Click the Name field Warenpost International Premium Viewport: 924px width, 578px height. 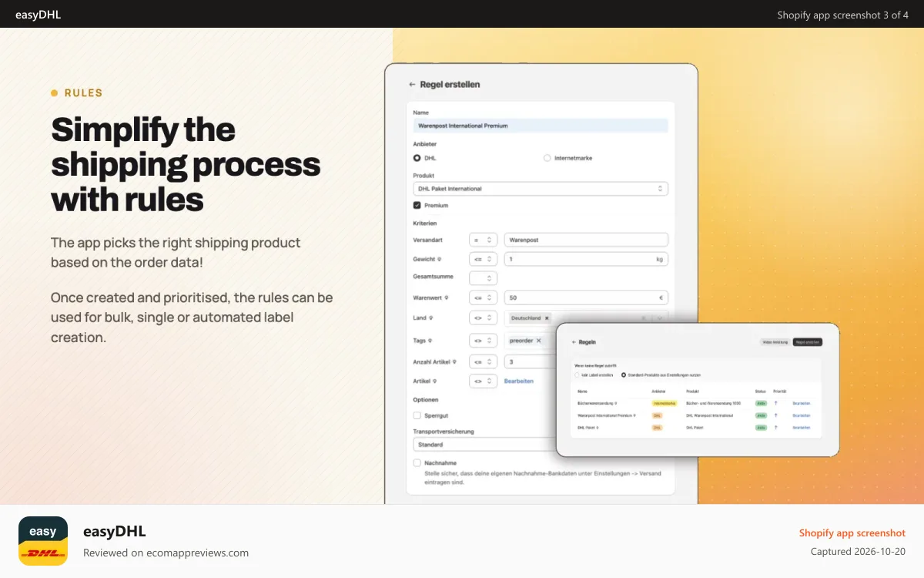(x=541, y=125)
